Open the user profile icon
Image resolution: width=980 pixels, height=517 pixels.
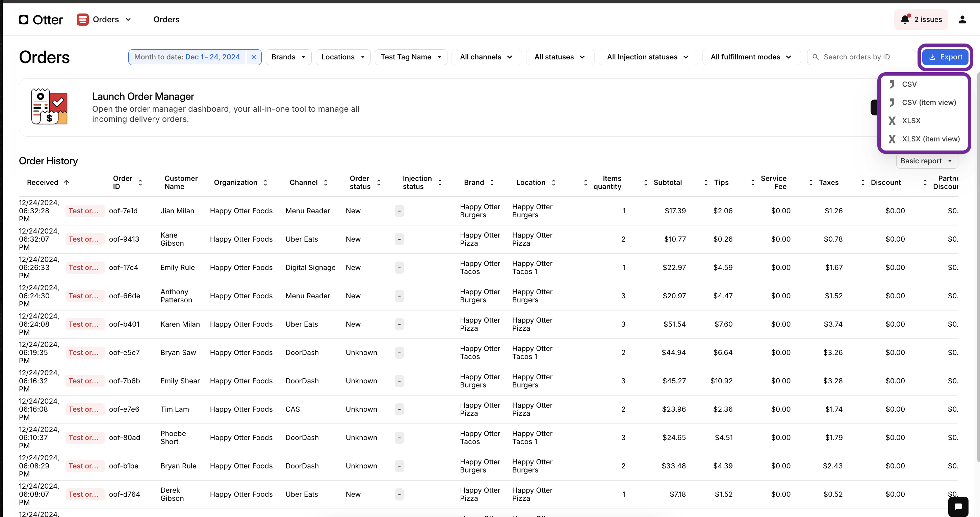click(962, 19)
